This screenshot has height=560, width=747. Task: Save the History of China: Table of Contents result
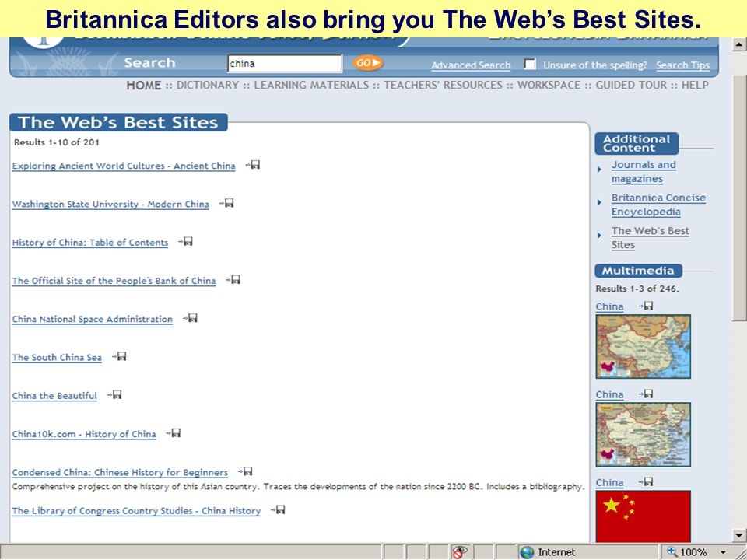[186, 241]
